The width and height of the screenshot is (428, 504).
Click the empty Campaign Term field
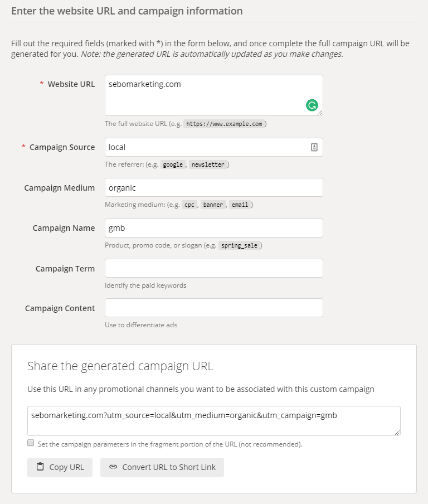point(213,268)
